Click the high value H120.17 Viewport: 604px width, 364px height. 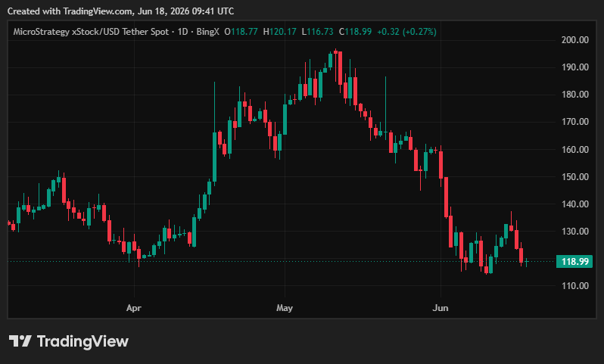(x=279, y=32)
